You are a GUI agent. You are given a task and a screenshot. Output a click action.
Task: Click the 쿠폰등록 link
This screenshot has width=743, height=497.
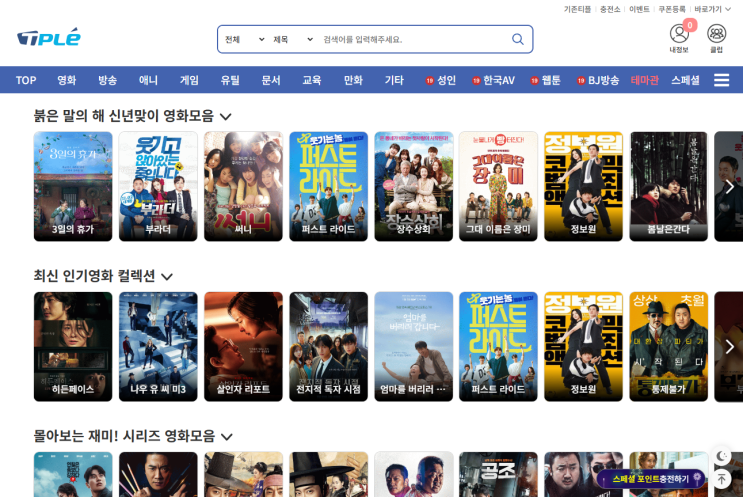pos(672,9)
